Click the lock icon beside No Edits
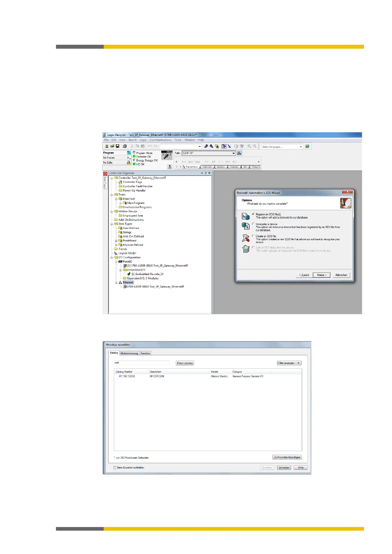The height and width of the screenshot is (554, 392). coord(129,163)
